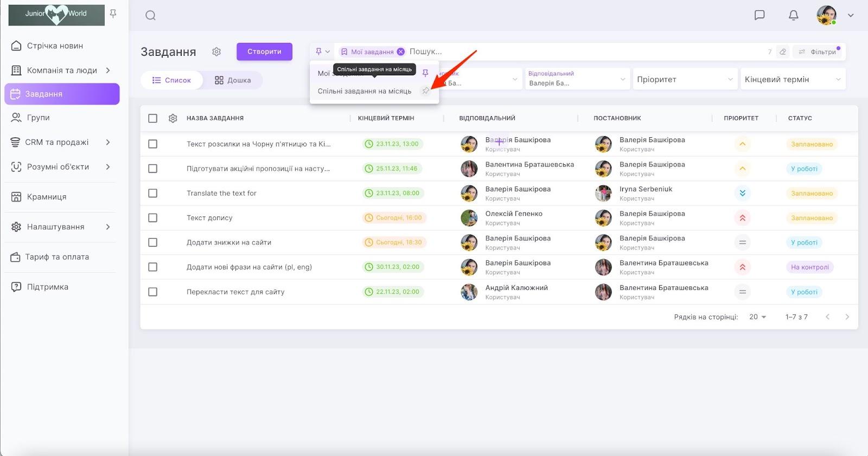
Task: Check the Translate the text for checkbox
Action: (x=153, y=193)
